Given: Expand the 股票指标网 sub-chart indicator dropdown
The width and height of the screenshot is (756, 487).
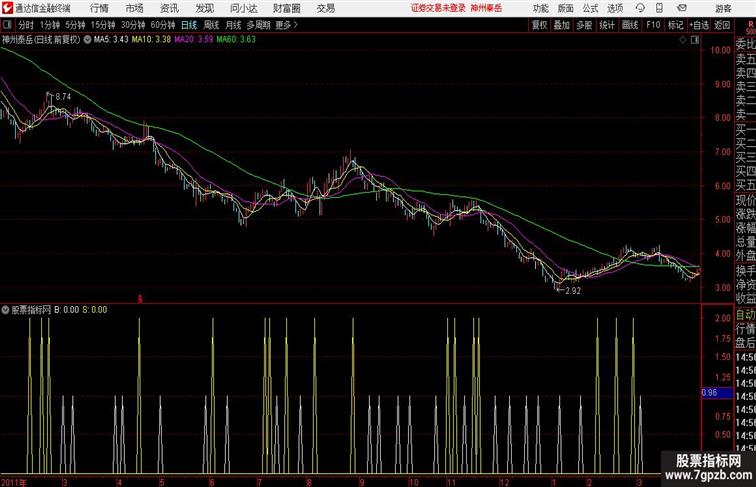Looking at the screenshot, I should pos(5,310).
